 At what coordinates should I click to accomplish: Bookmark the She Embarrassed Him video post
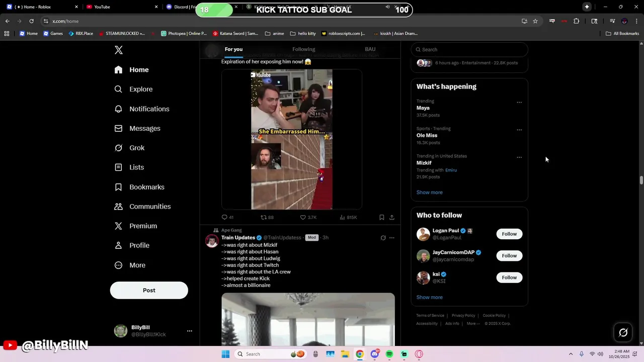tap(381, 217)
